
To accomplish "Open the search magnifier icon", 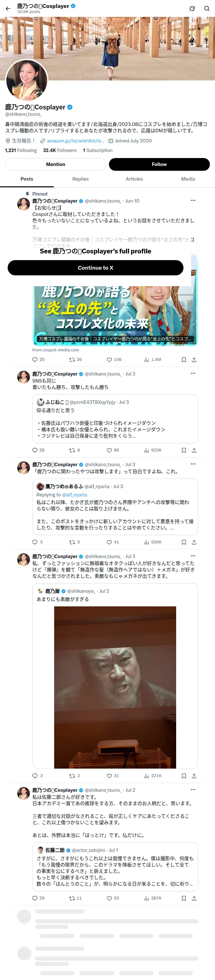I will (x=207, y=8).
